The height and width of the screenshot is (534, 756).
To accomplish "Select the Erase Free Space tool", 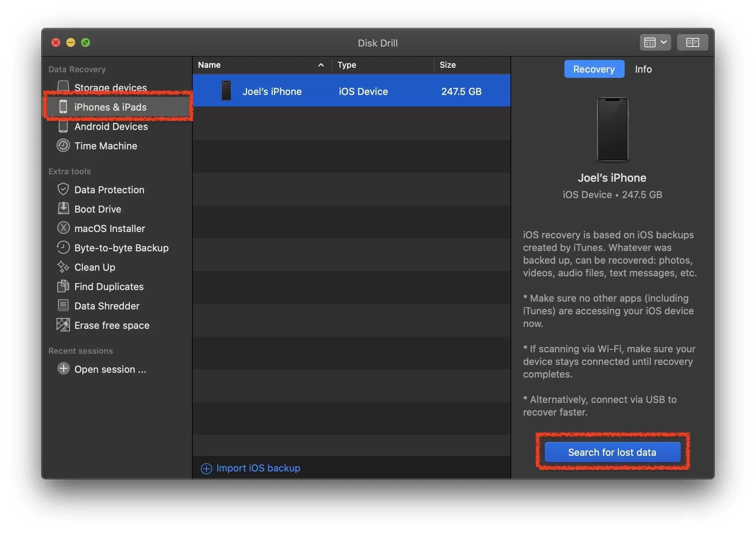I will coord(111,325).
